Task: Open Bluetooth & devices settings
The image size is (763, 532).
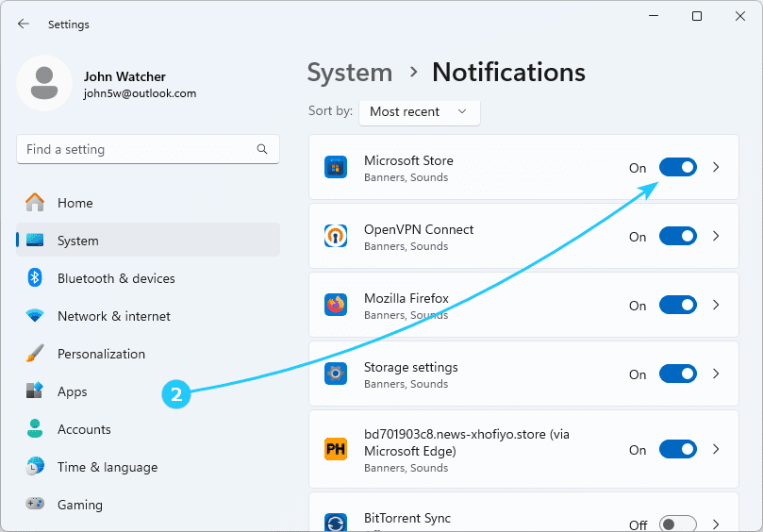Action: (x=116, y=278)
